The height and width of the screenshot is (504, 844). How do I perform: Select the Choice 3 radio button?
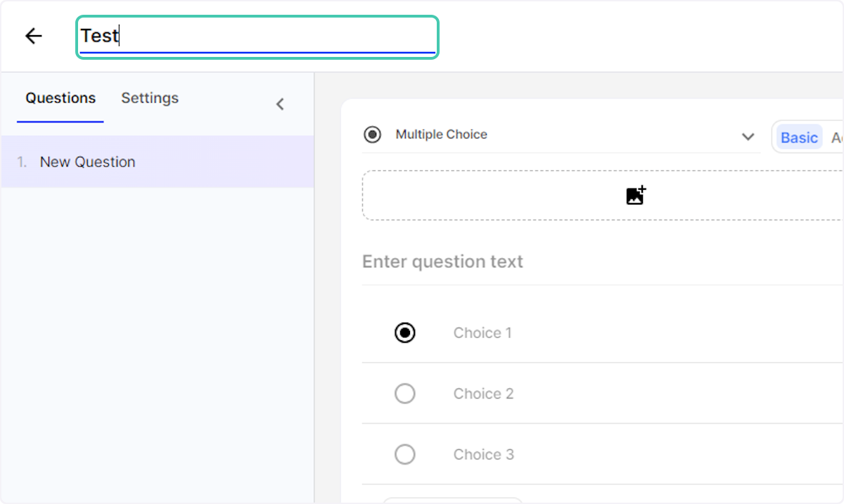[405, 455]
